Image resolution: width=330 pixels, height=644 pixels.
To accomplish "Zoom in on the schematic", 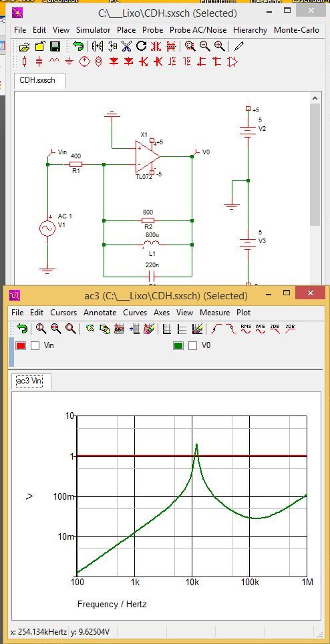I will 220,46.
